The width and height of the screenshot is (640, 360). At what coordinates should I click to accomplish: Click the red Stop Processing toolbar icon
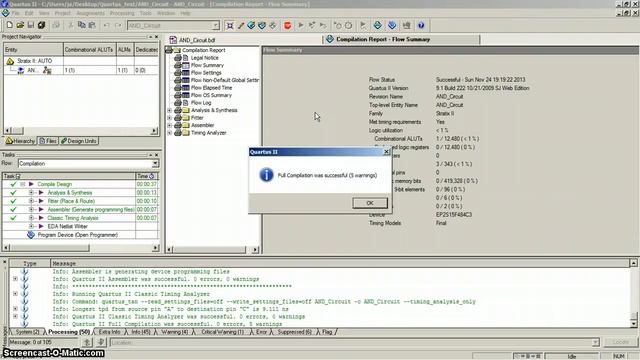[x=287, y=25]
